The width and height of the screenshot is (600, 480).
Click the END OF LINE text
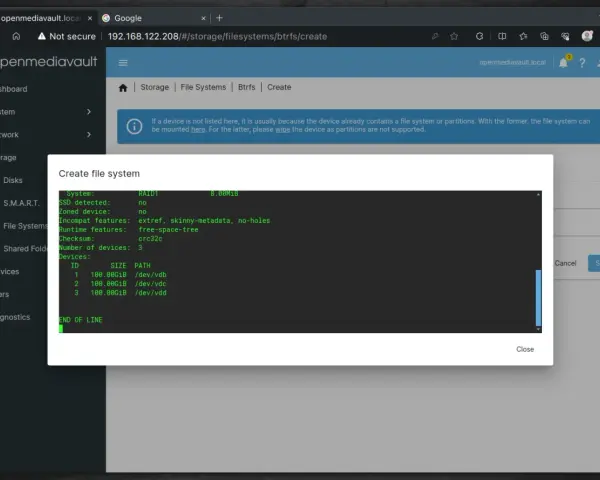pos(80,320)
